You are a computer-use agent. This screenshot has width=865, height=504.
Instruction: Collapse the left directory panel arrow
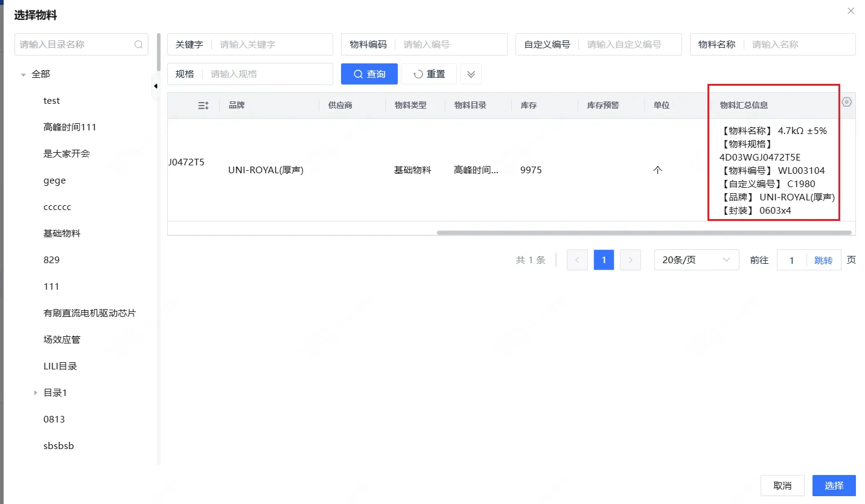(x=155, y=86)
